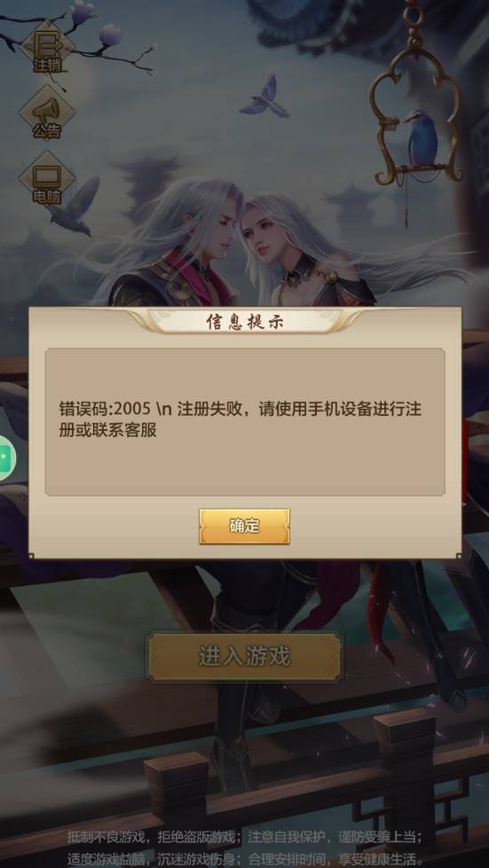
Task: Click the 注销 logout icon
Action: pos(48,49)
